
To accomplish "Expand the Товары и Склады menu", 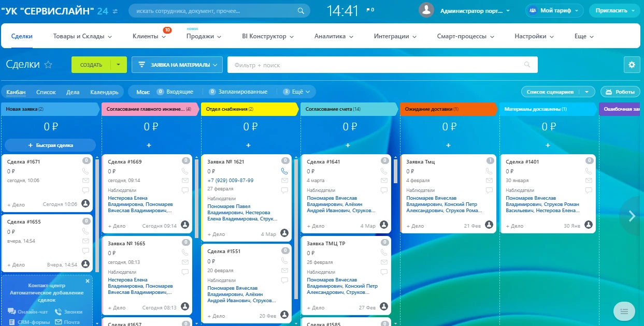I will coord(83,36).
